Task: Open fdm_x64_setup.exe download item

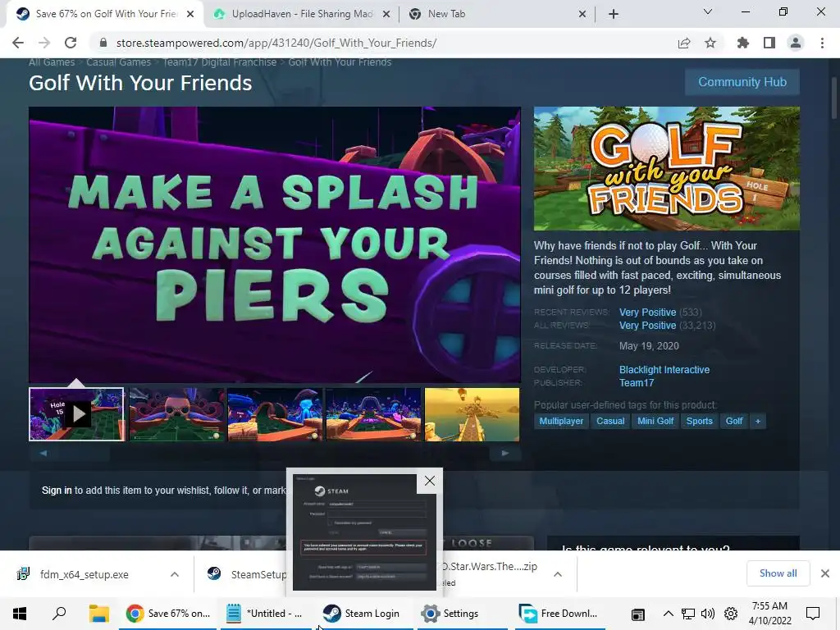Action: click(84, 574)
